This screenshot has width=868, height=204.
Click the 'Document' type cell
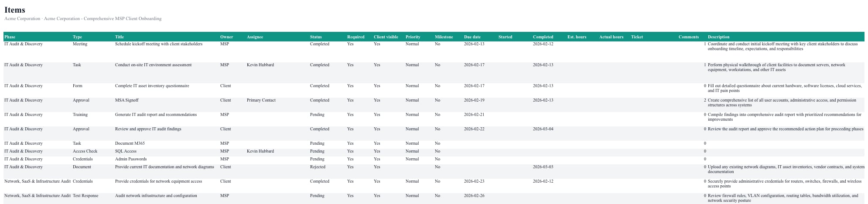pos(82,167)
